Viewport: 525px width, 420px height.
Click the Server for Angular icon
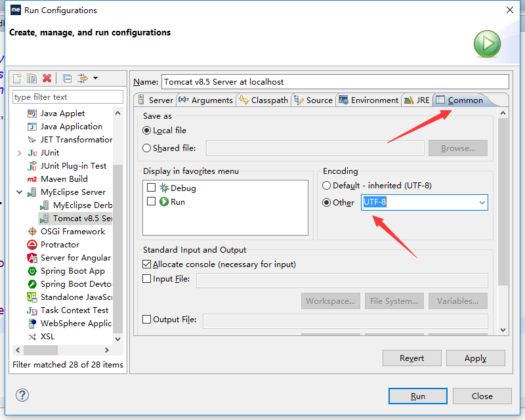pyautogui.click(x=32, y=258)
